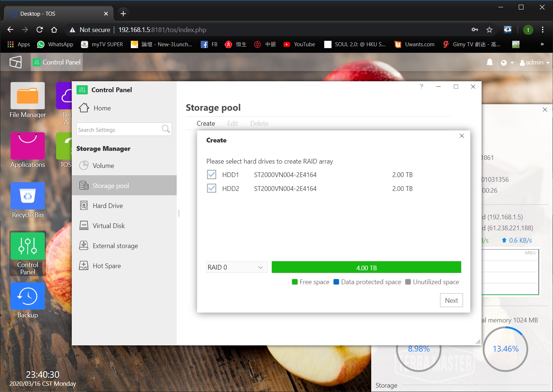Uncheck the HDD2 drive checkbox
This screenshot has width=553, height=392.
tap(212, 188)
